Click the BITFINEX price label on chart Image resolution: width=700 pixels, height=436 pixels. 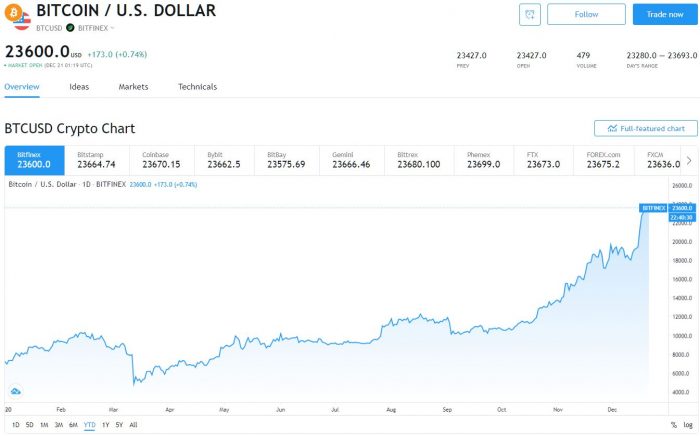pos(654,208)
